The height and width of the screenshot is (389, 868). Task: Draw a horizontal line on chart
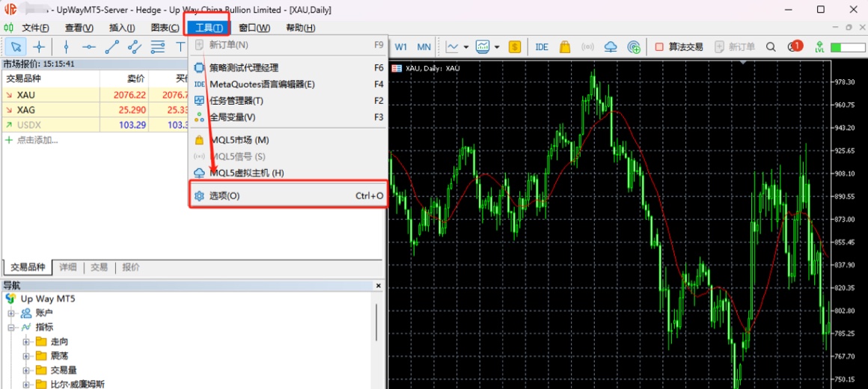click(x=88, y=47)
